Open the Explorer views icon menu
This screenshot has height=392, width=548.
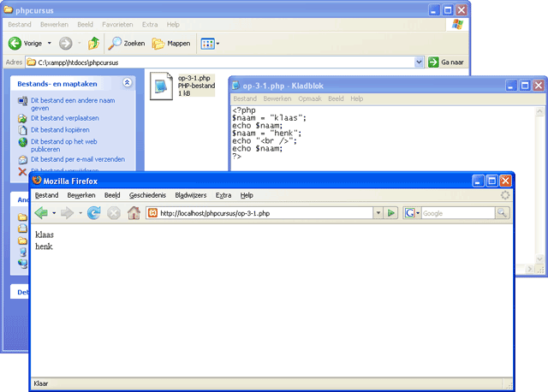coord(210,44)
